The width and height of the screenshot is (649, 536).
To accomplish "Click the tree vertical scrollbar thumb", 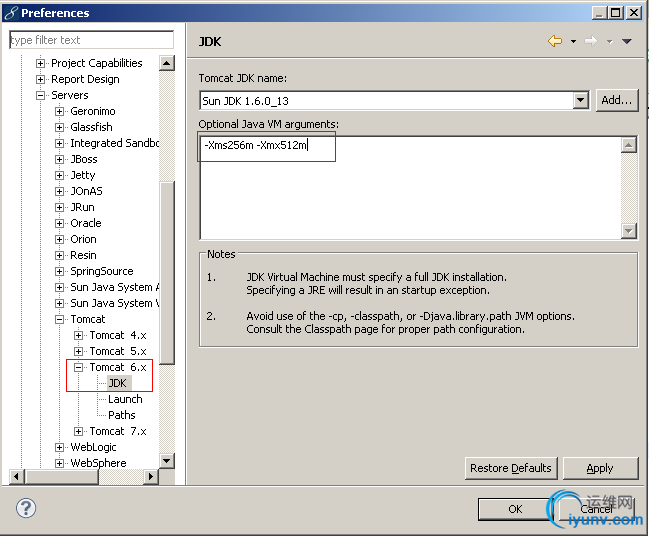I will click(x=166, y=273).
